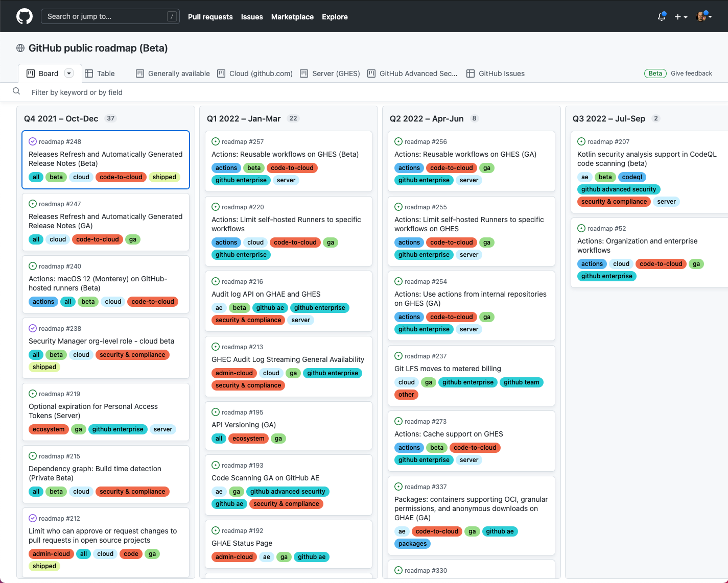Click the open issue icon on roadmap #257
728x583 pixels.
click(x=216, y=141)
